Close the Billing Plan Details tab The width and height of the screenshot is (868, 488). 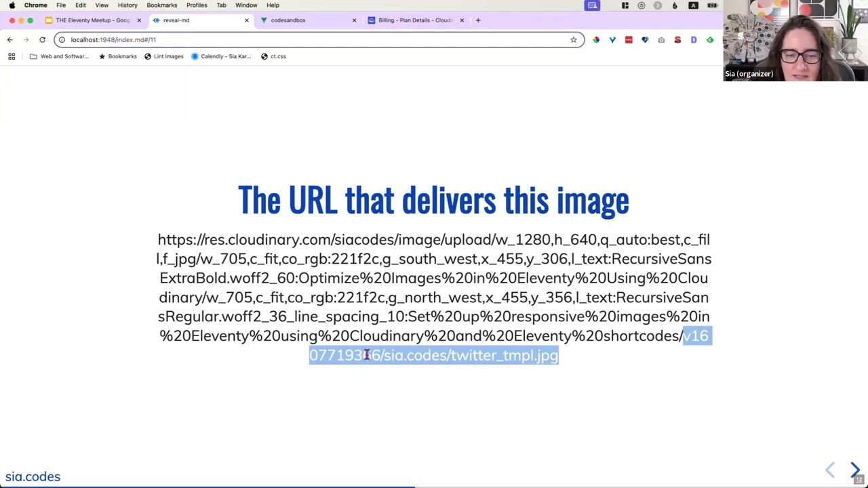tap(462, 20)
